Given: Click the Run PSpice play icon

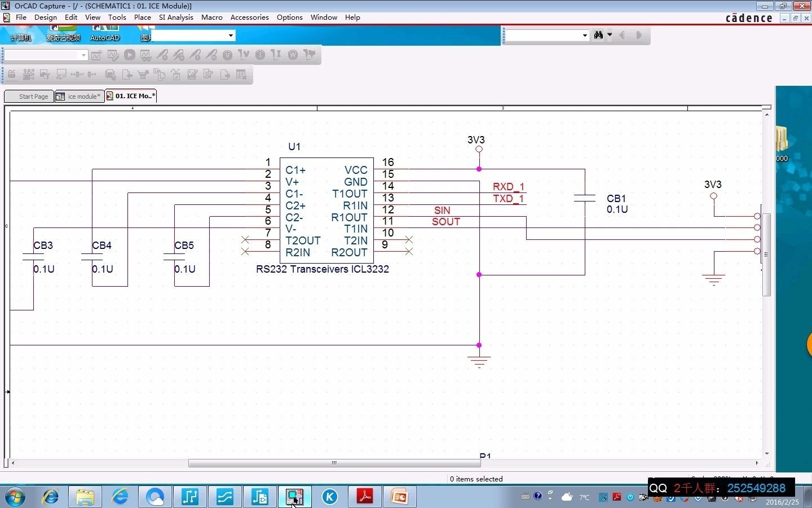Looking at the screenshot, I should coord(130,55).
